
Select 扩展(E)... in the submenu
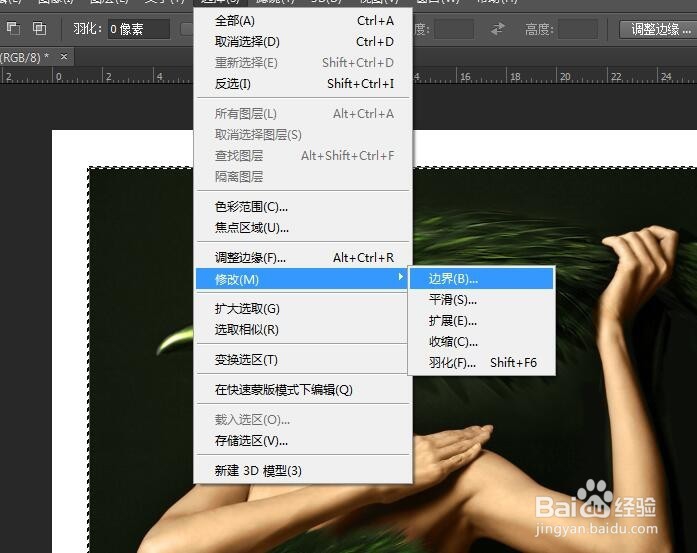pyautogui.click(x=481, y=321)
